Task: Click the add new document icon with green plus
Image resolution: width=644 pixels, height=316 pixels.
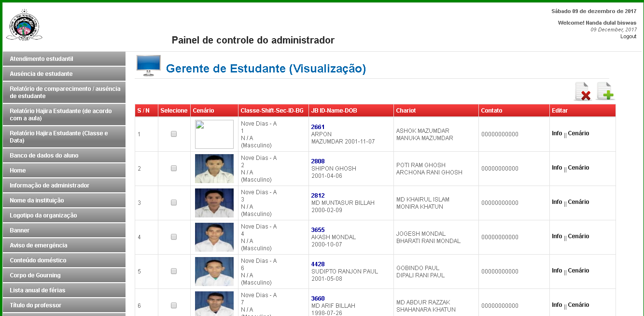Action: (605, 91)
